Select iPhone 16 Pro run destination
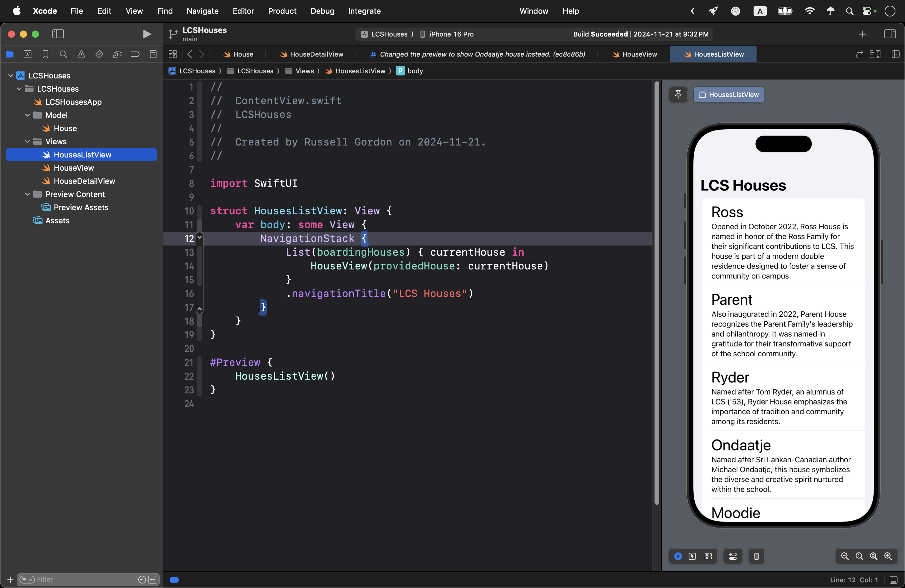 pos(451,34)
